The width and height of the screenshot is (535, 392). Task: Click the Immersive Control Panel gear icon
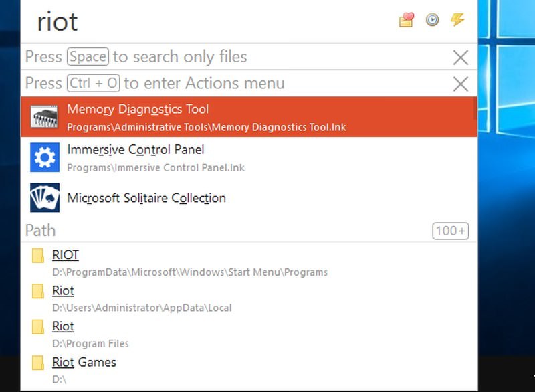(x=45, y=158)
